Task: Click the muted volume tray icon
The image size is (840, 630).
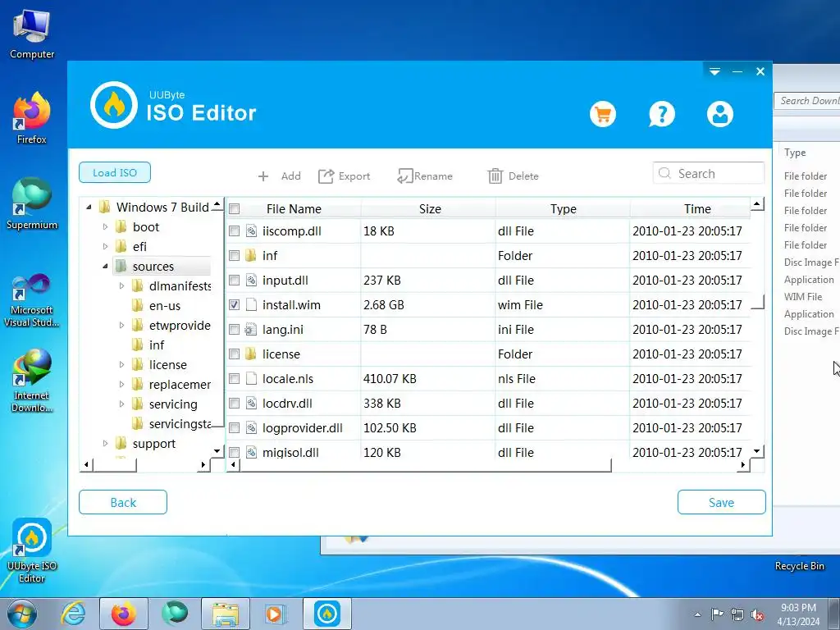Action: (x=757, y=614)
